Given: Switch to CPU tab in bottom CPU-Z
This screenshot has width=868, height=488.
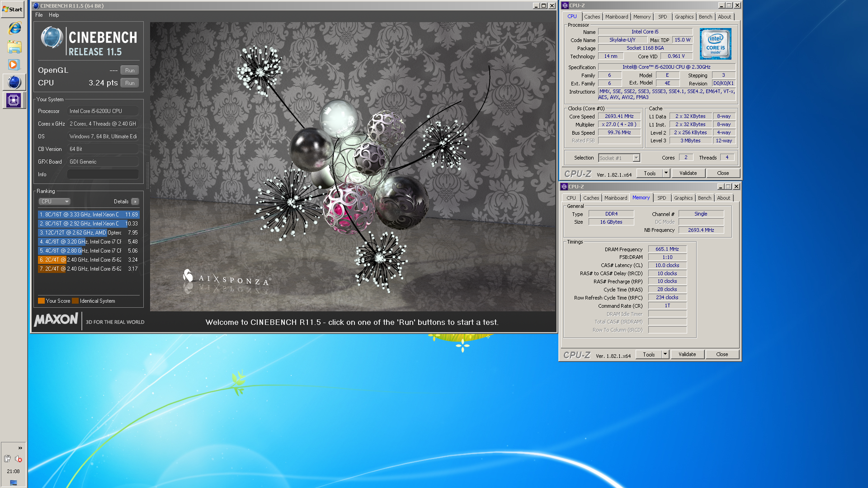Looking at the screenshot, I should 571,198.
